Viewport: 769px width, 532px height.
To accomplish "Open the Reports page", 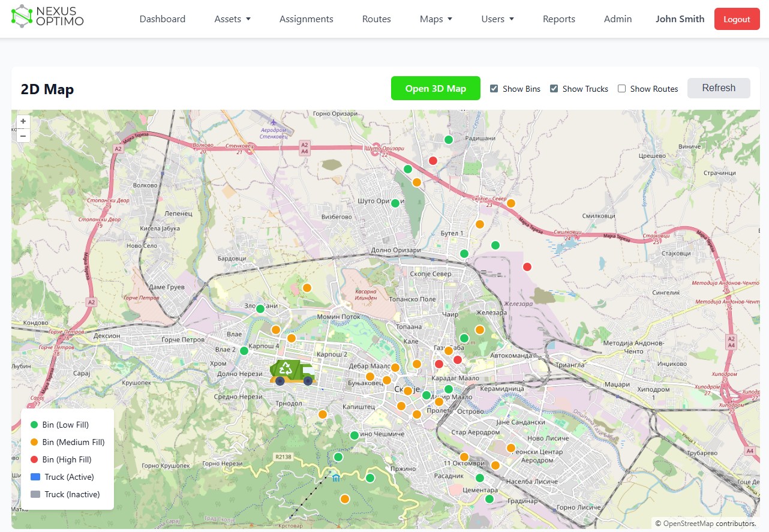I will 559,19.
